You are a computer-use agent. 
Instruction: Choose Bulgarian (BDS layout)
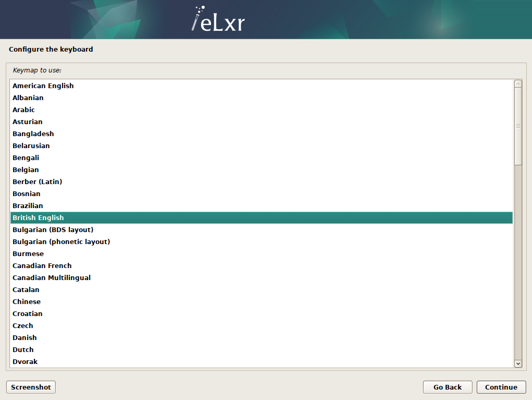(x=53, y=229)
